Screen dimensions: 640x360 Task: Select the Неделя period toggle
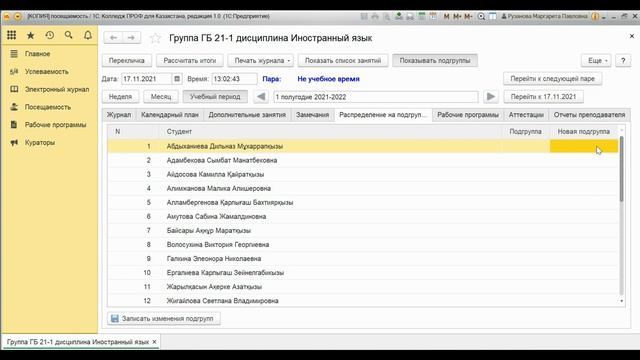pyautogui.click(x=120, y=97)
